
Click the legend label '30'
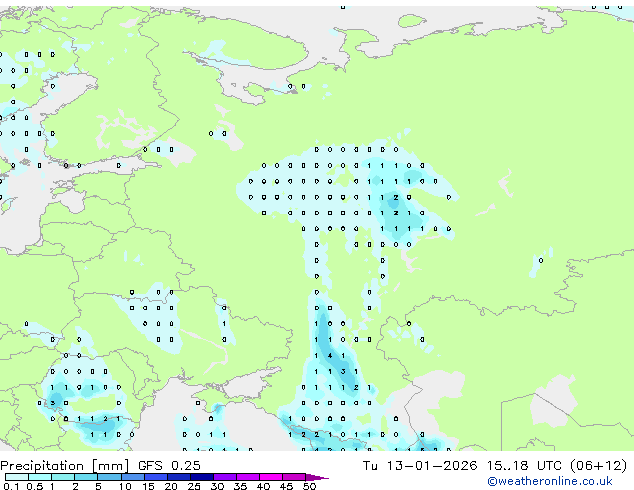217,486
